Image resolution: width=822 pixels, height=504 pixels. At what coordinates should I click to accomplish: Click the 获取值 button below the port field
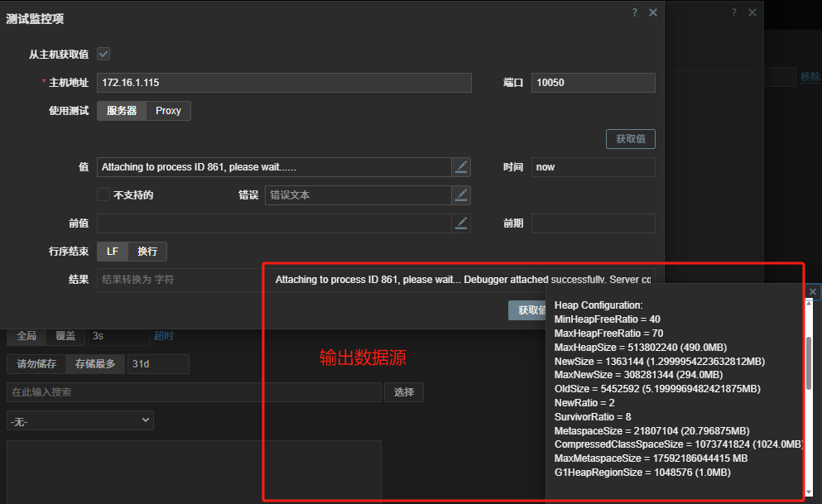(x=631, y=139)
